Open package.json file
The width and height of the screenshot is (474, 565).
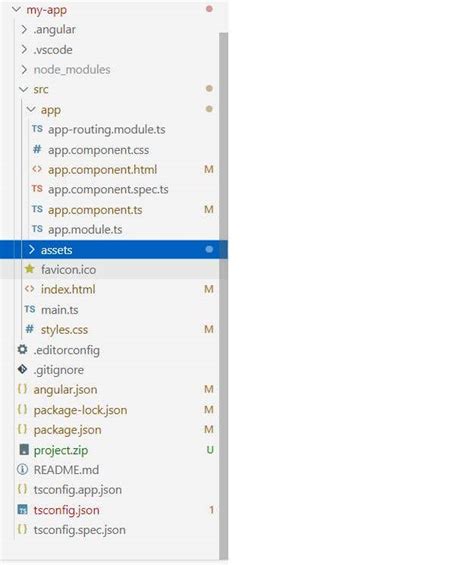click(67, 430)
